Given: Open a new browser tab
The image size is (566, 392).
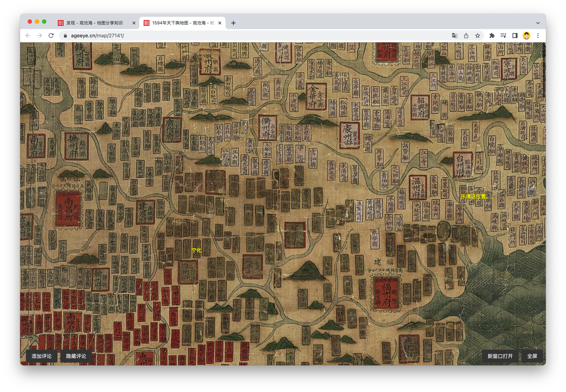Looking at the screenshot, I should [233, 23].
